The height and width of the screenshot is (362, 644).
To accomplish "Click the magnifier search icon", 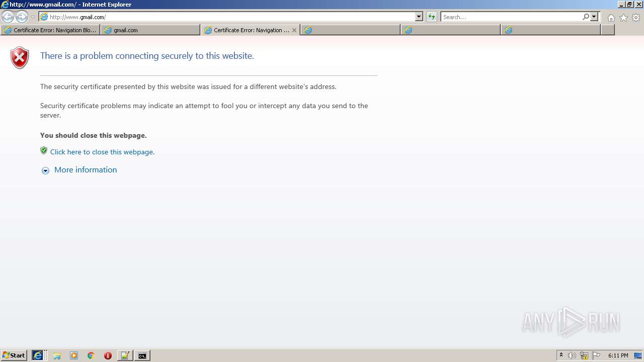I will click(586, 17).
